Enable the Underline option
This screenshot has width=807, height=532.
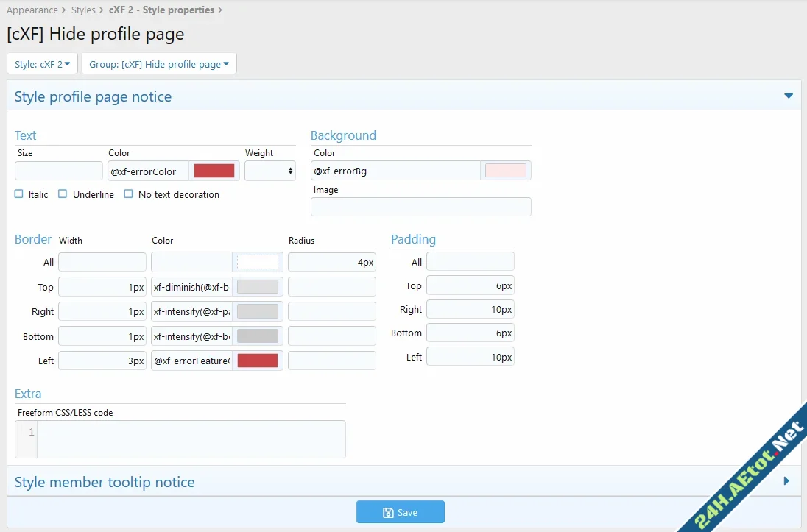(62, 194)
